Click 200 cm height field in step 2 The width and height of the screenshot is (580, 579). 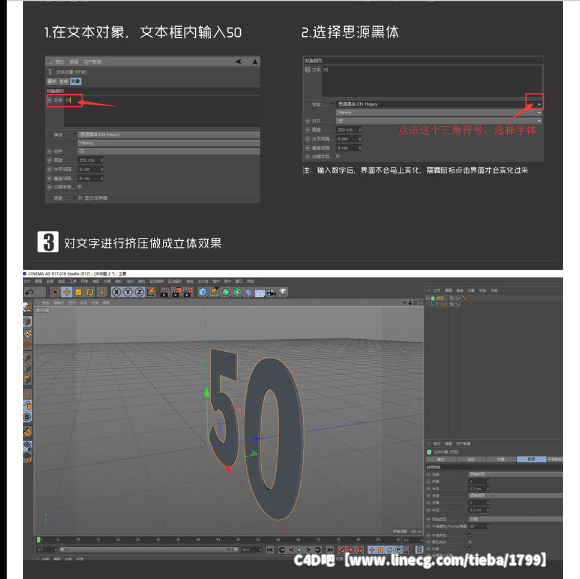pyautogui.click(x=348, y=130)
